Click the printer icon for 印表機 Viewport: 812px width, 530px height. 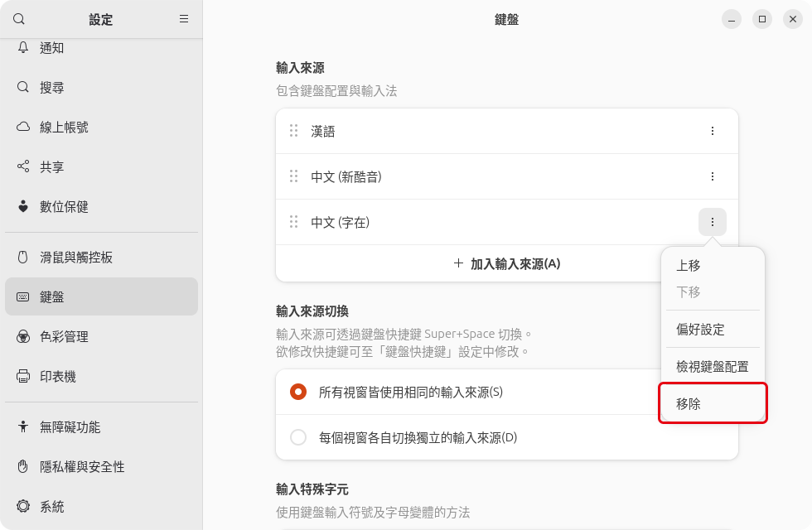coord(23,376)
